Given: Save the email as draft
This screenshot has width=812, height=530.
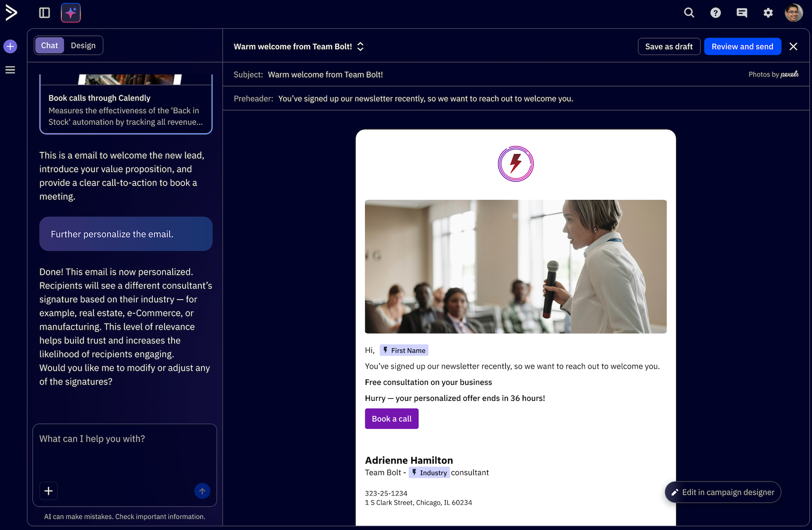Looking at the screenshot, I should point(669,46).
